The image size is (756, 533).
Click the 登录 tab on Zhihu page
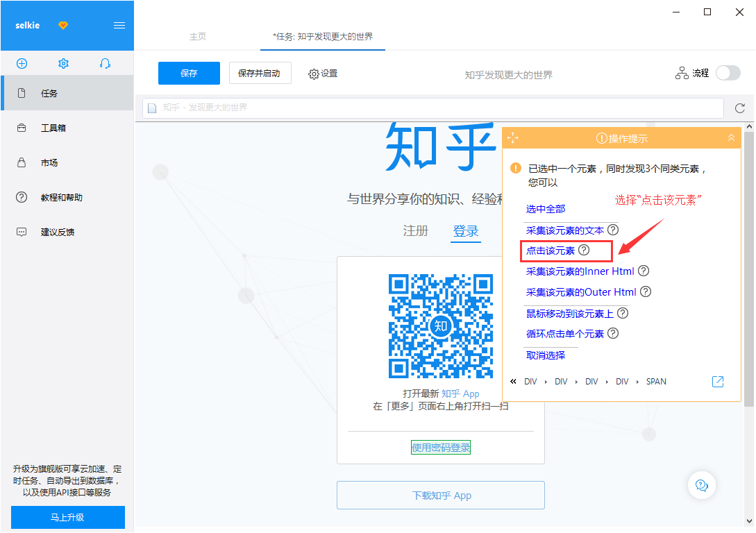[466, 231]
